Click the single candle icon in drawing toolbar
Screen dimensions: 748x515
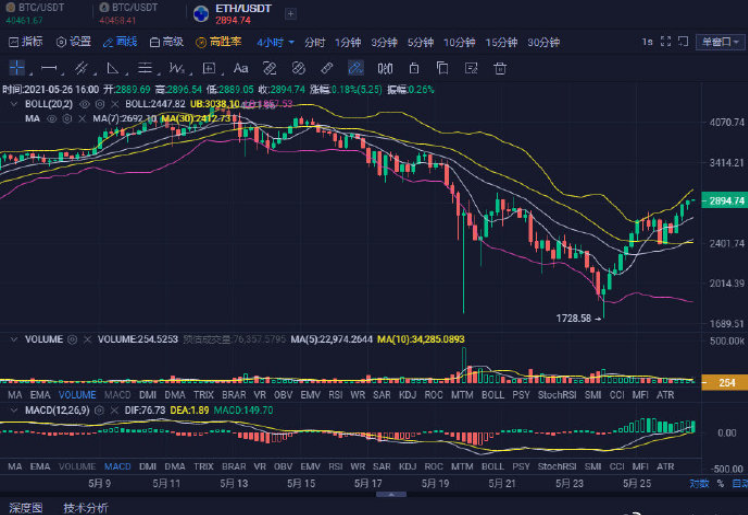pyautogui.click(x=414, y=68)
